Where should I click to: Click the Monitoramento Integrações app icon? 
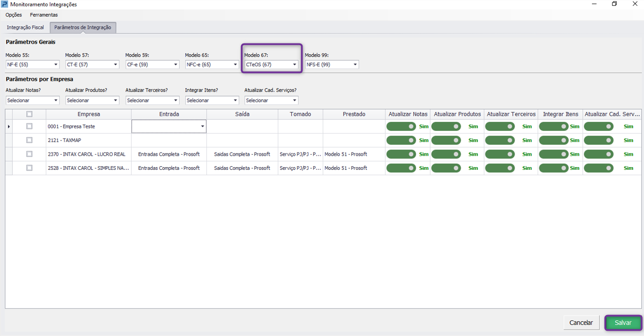[x=5, y=4]
